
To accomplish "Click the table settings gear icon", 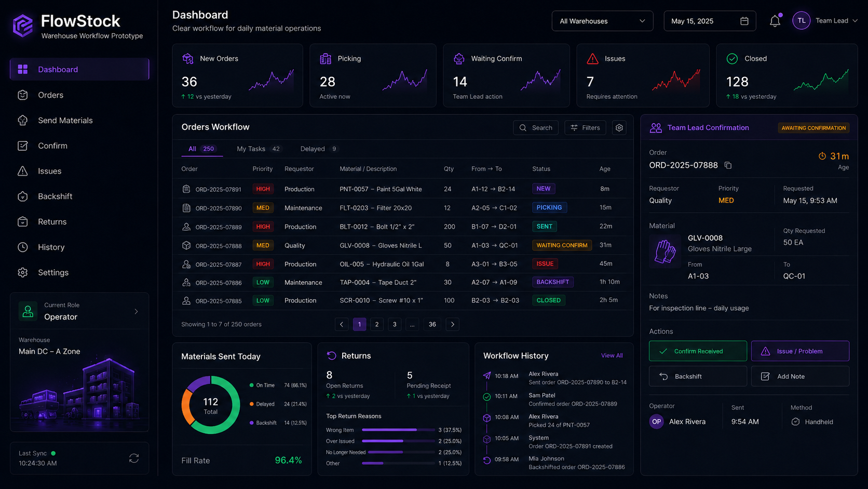I will pos(619,128).
